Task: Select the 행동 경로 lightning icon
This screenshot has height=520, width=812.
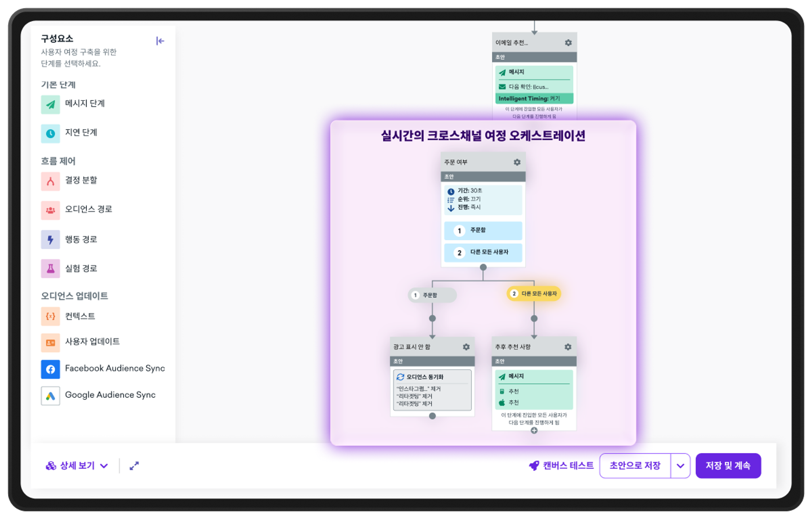Action: 50,239
